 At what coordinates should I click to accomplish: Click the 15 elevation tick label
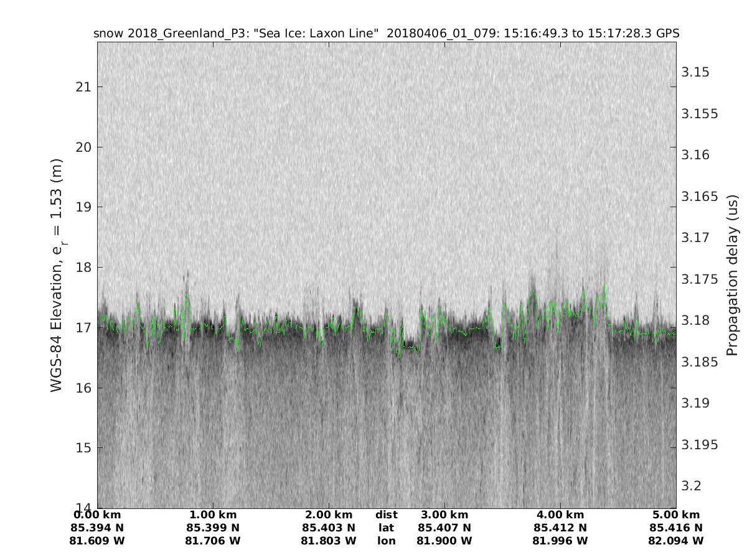click(83, 448)
